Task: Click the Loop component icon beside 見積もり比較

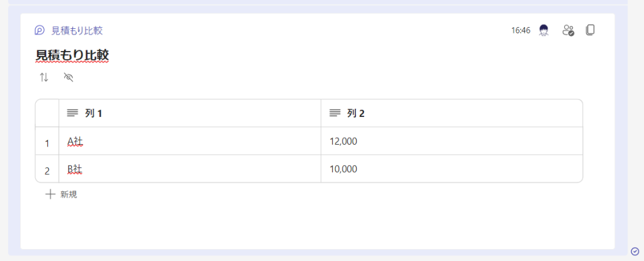Action: click(40, 30)
